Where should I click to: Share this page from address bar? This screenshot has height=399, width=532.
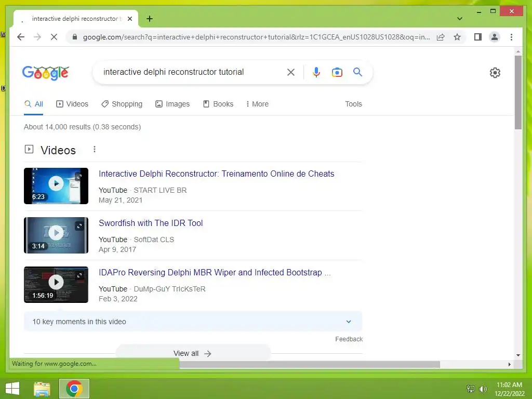pos(441,37)
